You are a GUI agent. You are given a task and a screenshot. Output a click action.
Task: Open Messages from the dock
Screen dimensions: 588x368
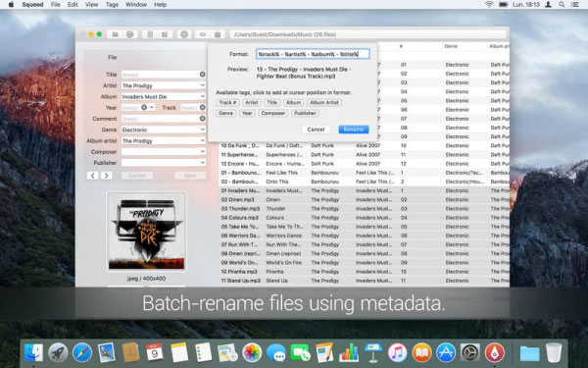[276, 353]
